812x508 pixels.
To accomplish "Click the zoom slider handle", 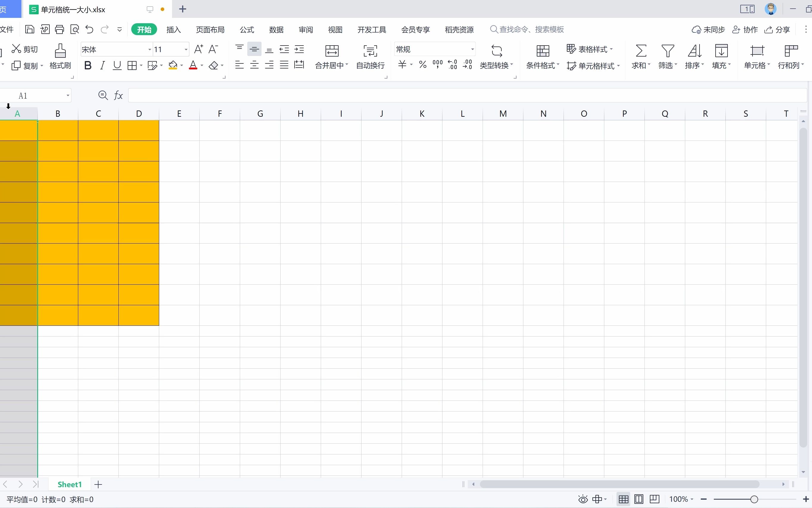I will click(x=754, y=499).
